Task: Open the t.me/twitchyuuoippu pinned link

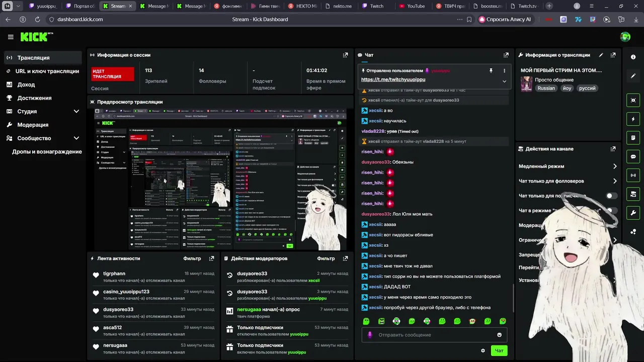Action: click(x=393, y=79)
